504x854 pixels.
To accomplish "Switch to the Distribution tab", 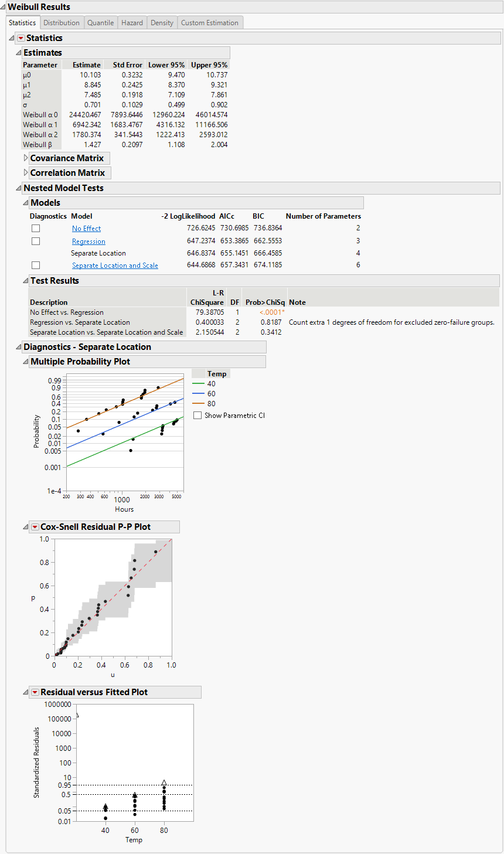I will coord(62,22).
